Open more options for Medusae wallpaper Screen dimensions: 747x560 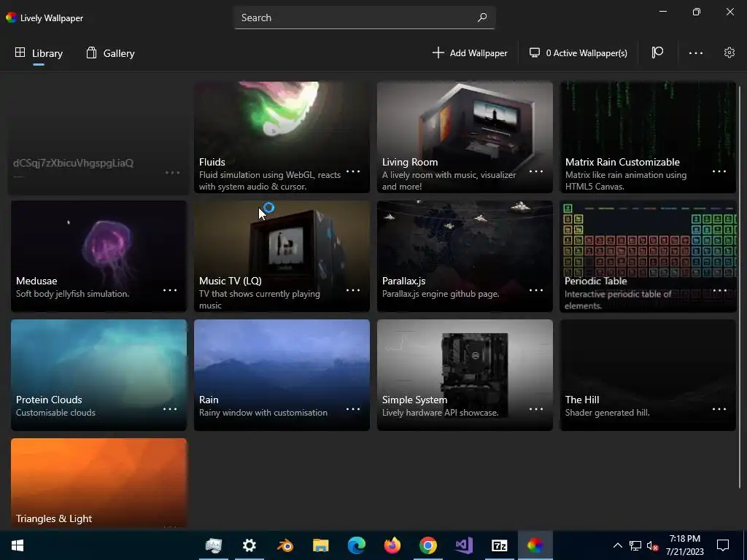(x=170, y=290)
